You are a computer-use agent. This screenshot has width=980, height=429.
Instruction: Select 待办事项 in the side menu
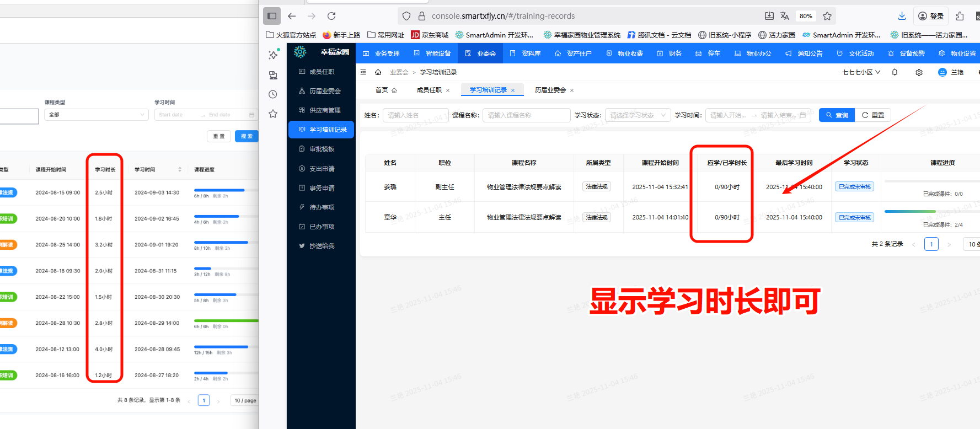(322, 207)
